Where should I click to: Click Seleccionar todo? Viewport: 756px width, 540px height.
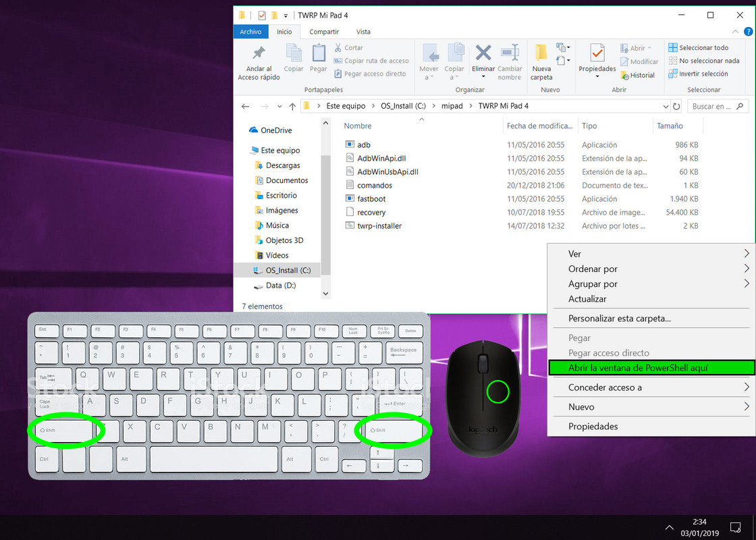[x=699, y=48]
